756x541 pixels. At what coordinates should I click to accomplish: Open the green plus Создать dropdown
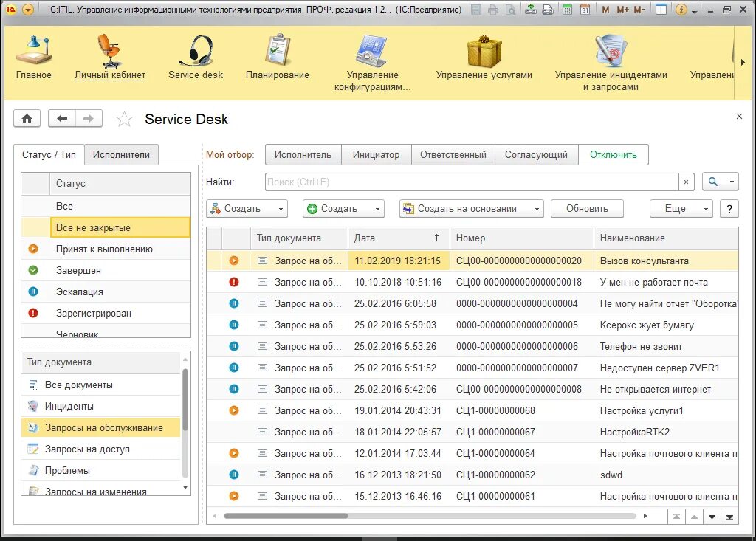pyautogui.click(x=343, y=209)
